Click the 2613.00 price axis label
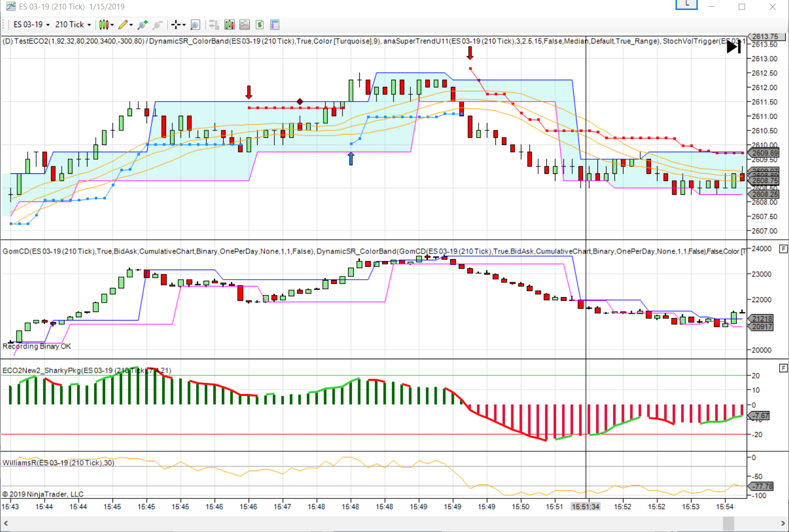 tap(765, 59)
